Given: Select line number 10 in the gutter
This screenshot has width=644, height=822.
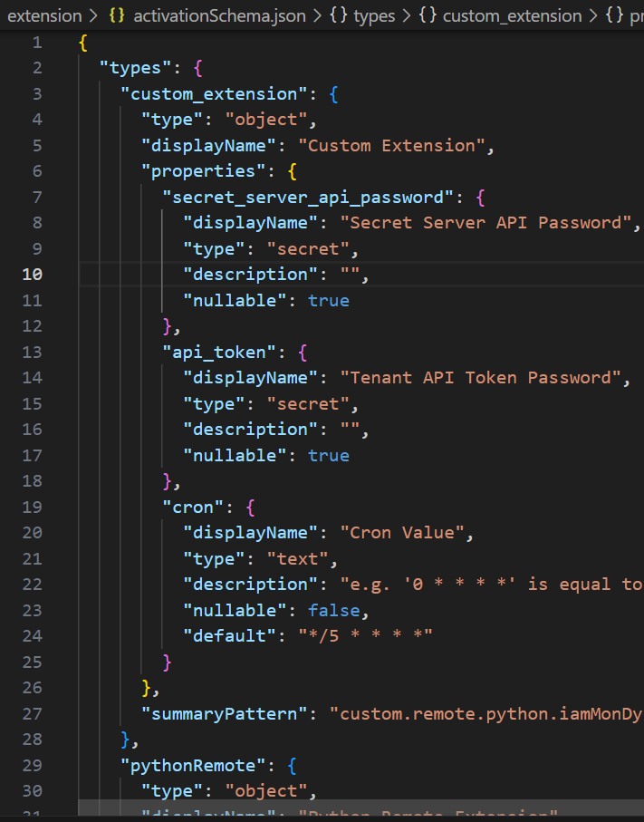Looking at the screenshot, I should point(32,274).
